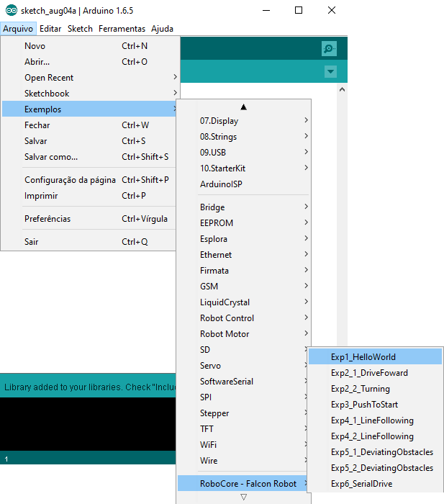Open the ArduinoISP example

(x=244, y=184)
